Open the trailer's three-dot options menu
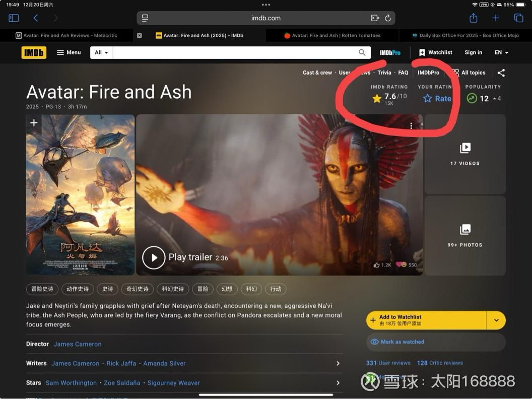The height and width of the screenshot is (399, 532). pyautogui.click(x=411, y=126)
